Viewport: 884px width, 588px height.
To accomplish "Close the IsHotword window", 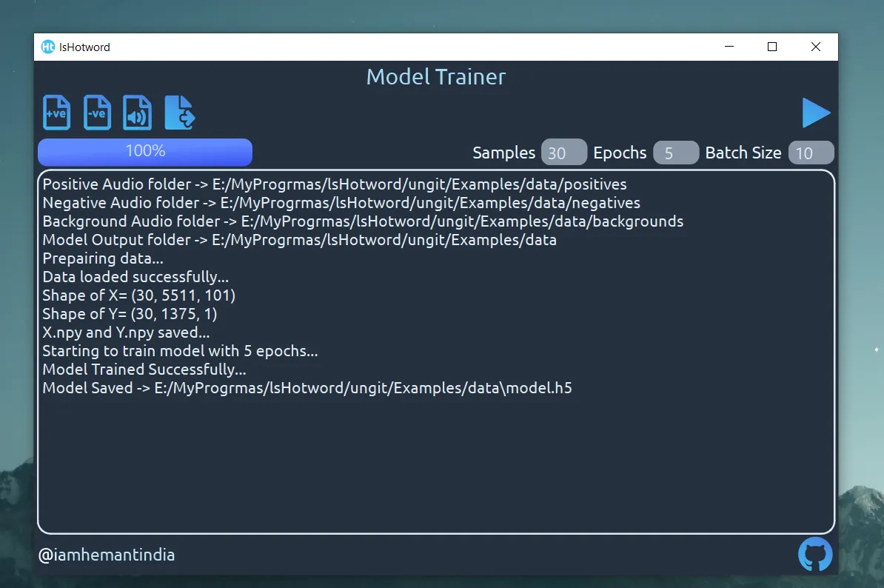I will tap(816, 47).
